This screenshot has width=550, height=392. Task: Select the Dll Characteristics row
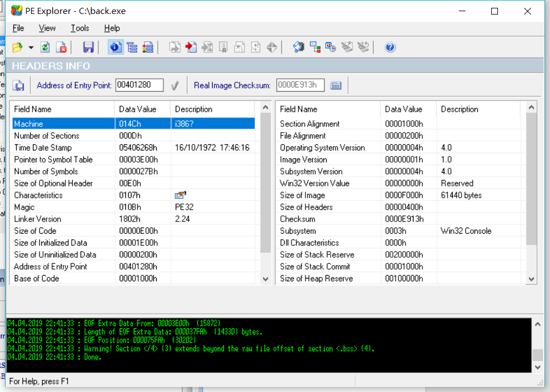click(399, 243)
